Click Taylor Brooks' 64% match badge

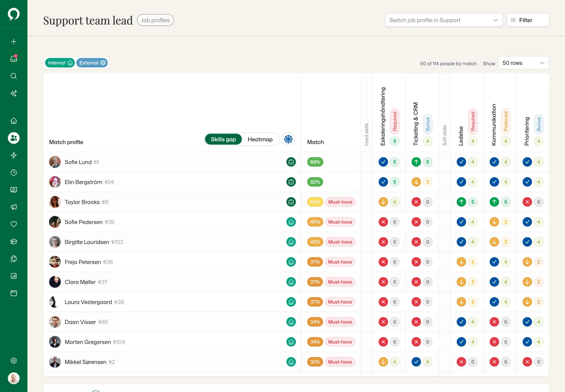pyautogui.click(x=315, y=202)
